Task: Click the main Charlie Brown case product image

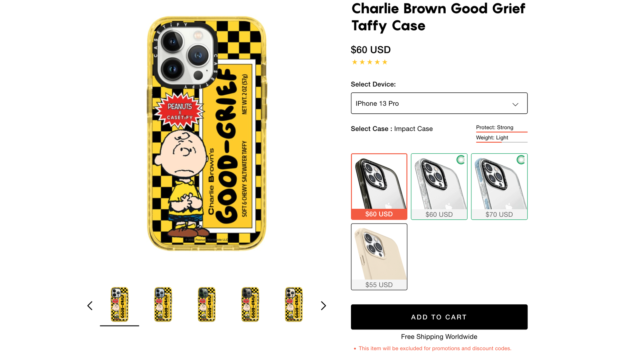Action: point(207,134)
